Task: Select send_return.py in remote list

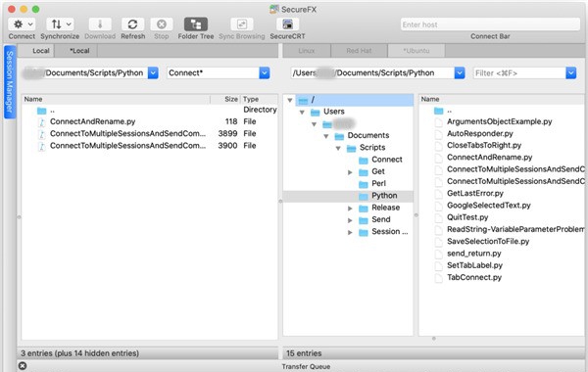Action: point(474,254)
